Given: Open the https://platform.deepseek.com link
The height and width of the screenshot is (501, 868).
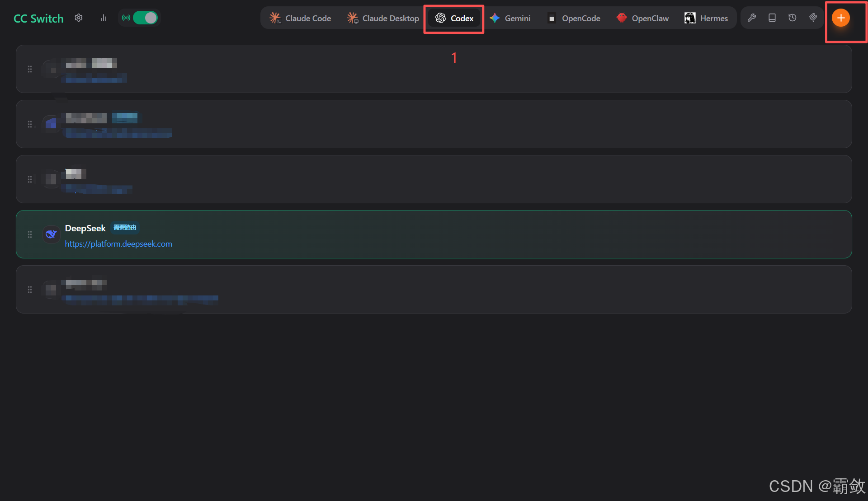Looking at the screenshot, I should 118,244.
